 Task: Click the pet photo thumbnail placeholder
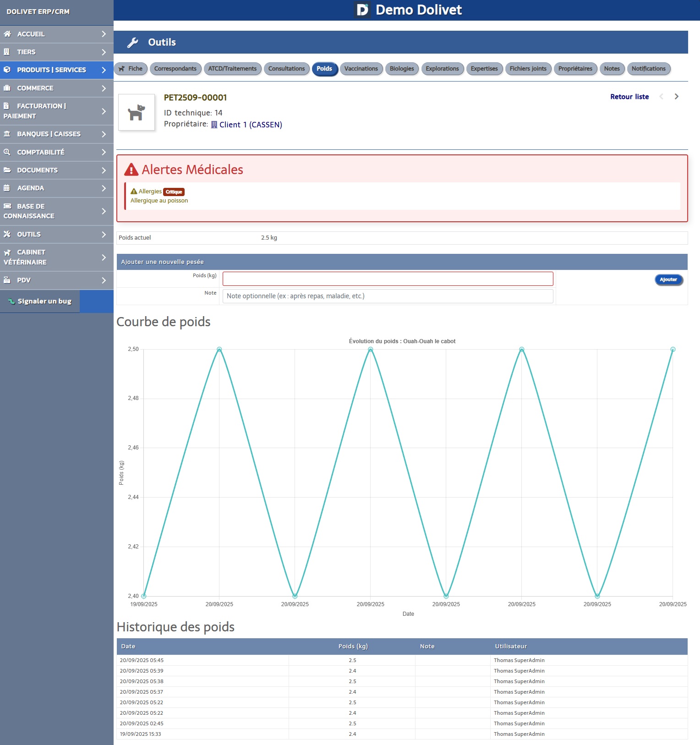pos(137,112)
